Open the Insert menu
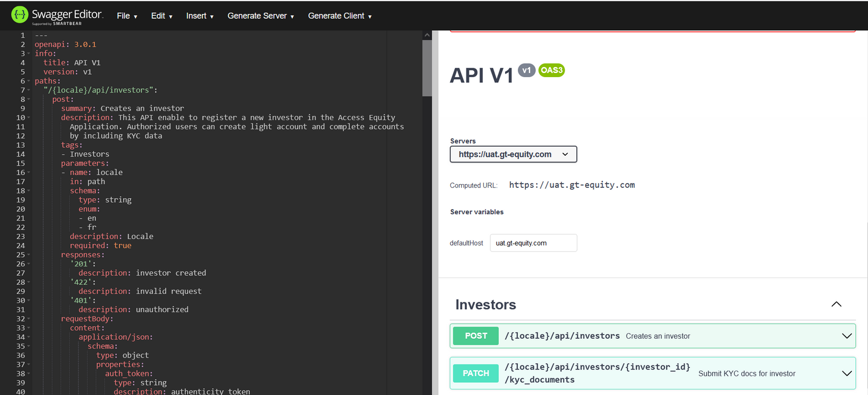Viewport: 868px width, 395px height. tap(200, 16)
